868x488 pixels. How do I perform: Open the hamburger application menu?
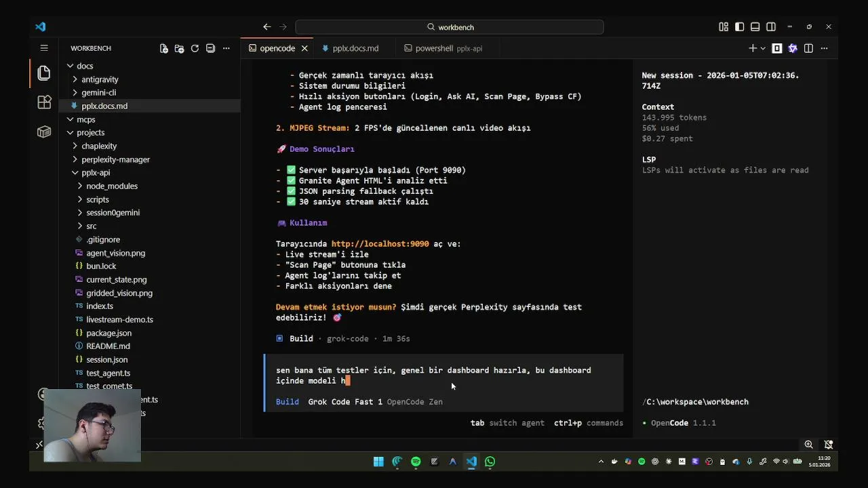(x=44, y=48)
